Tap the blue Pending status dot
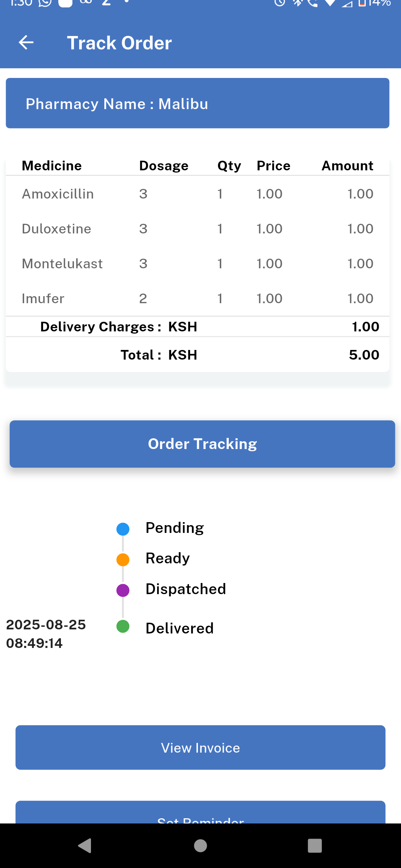The height and width of the screenshot is (868, 401). (123, 529)
